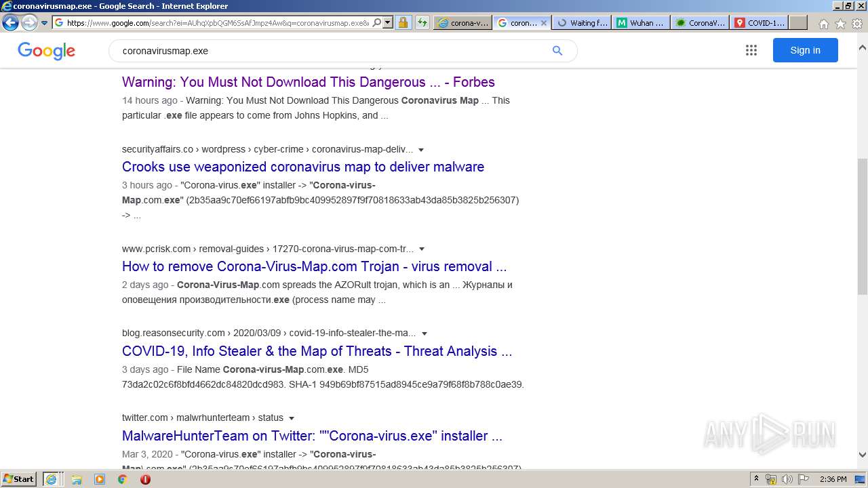Screen dimensions: 868x488
Task: Open MalwareHunterTeam on Twitter result
Action: point(312,436)
